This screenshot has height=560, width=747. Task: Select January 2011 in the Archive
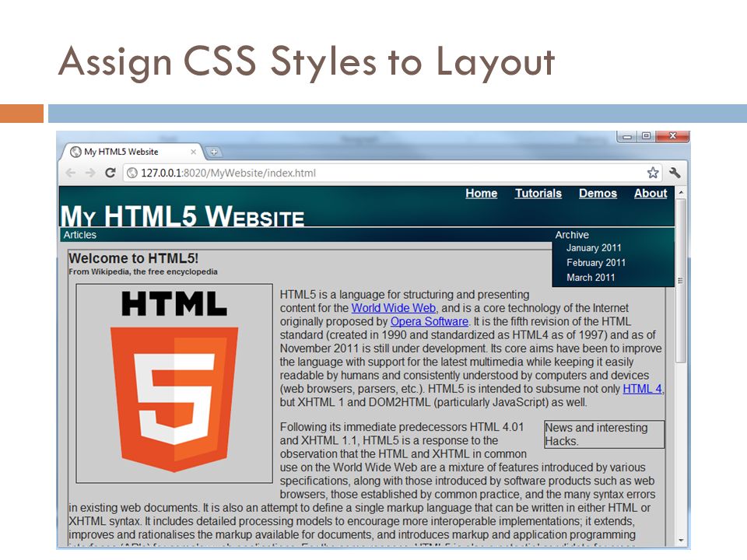(594, 247)
